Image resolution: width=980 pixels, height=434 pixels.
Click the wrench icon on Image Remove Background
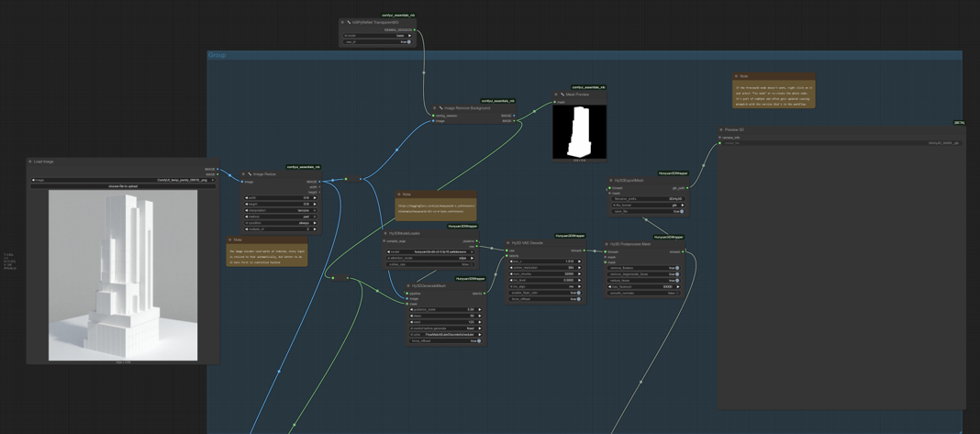pos(440,107)
